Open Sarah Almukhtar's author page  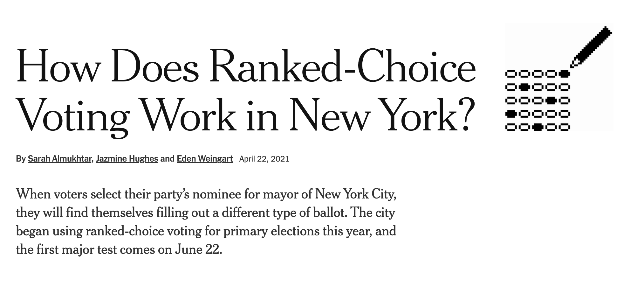[x=59, y=158]
